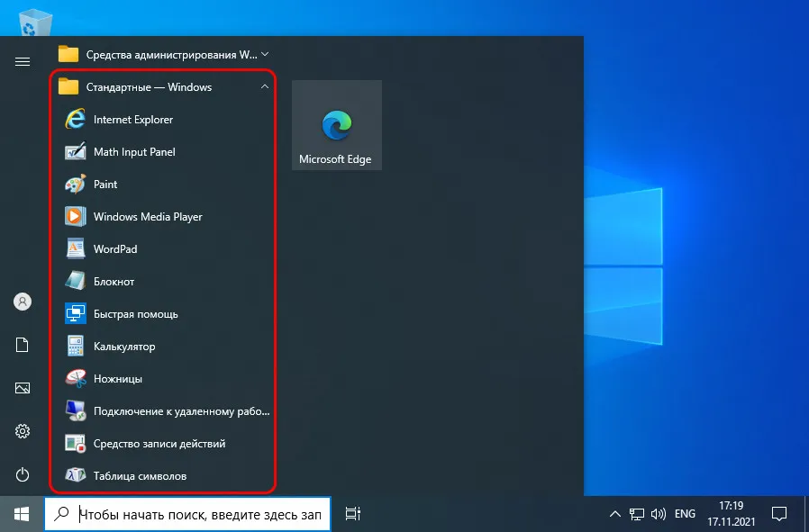This screenshot has height=532, width=809.
Task: Select the "Math Input Panel" label
Action: (134, 152)
